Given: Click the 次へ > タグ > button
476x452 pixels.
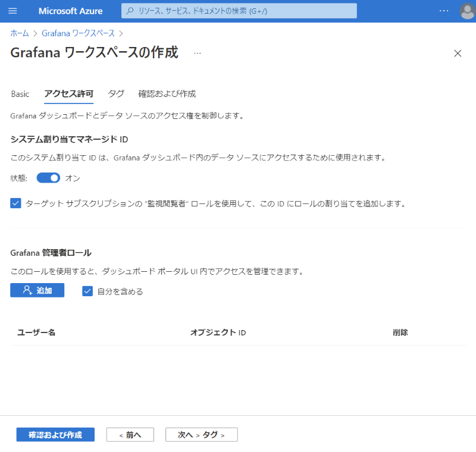Looking at the screenshot, I should 201,435.
